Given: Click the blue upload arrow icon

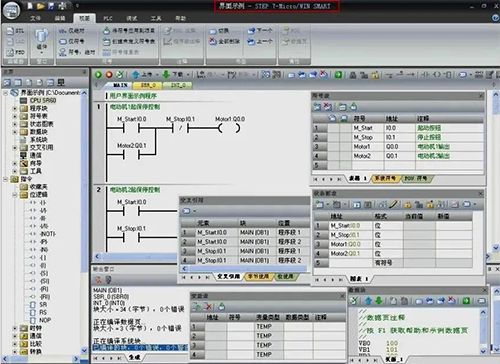Looking at the screenshot, I should tap(135, 74).
